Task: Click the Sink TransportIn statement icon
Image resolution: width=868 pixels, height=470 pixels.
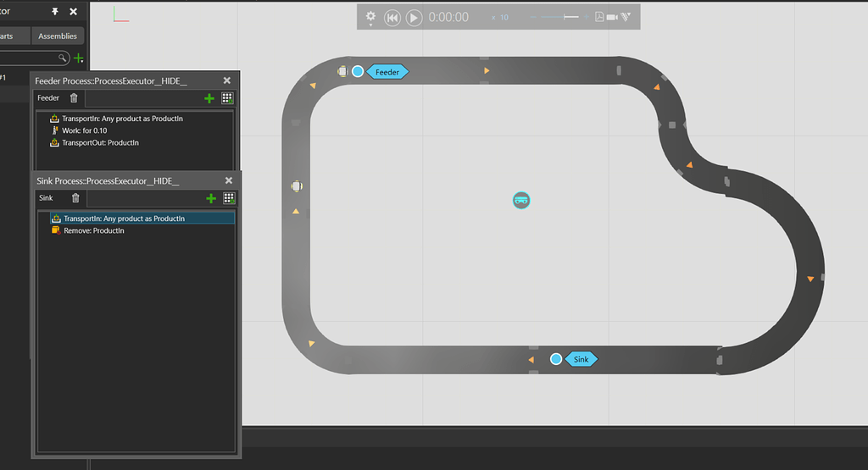Action: coord(56,218)
